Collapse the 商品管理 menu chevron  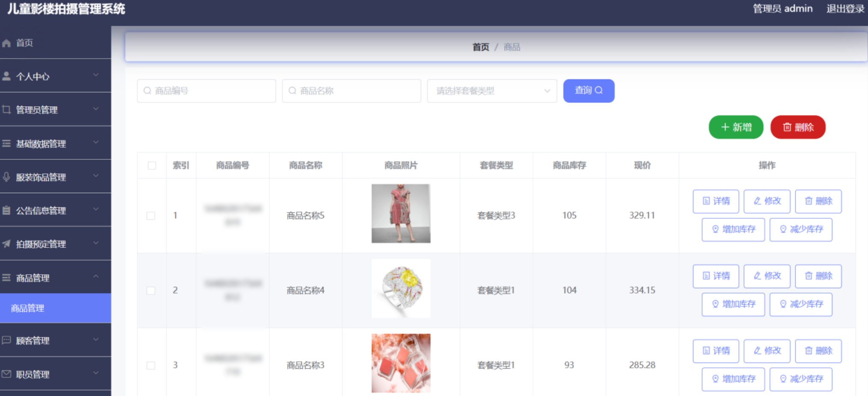tap(96, 276)
